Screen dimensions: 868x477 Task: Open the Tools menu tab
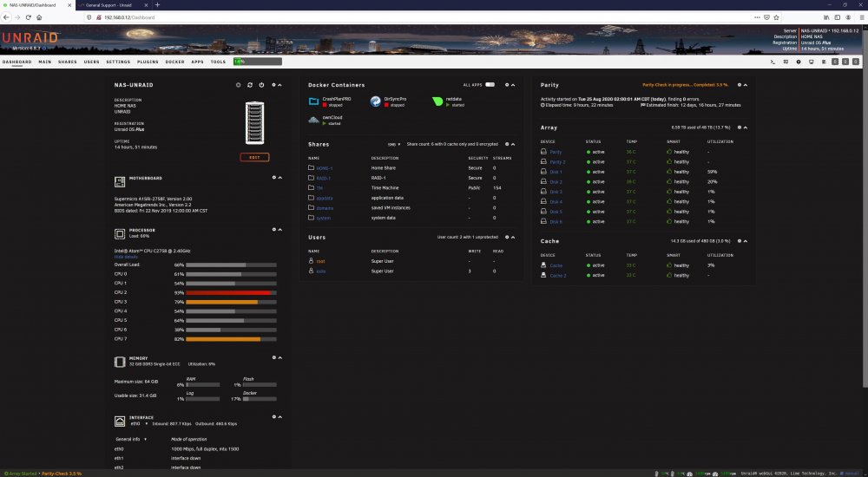coord(218,62)
